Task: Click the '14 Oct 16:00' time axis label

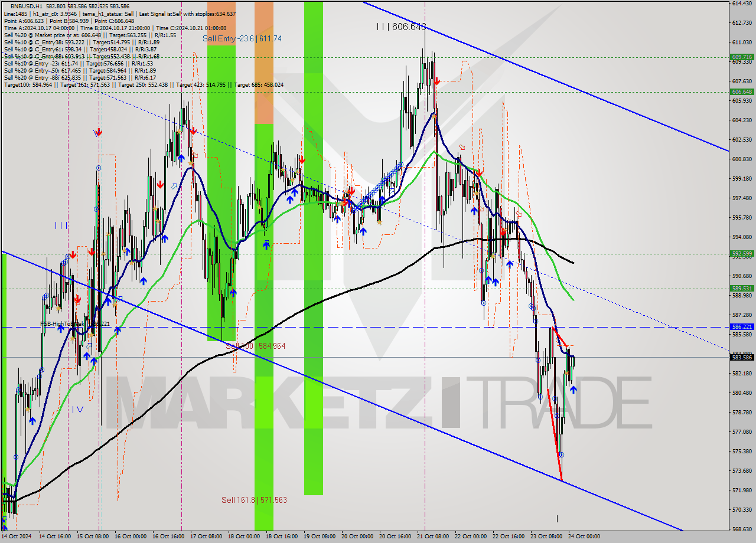Action: point(54,537)
